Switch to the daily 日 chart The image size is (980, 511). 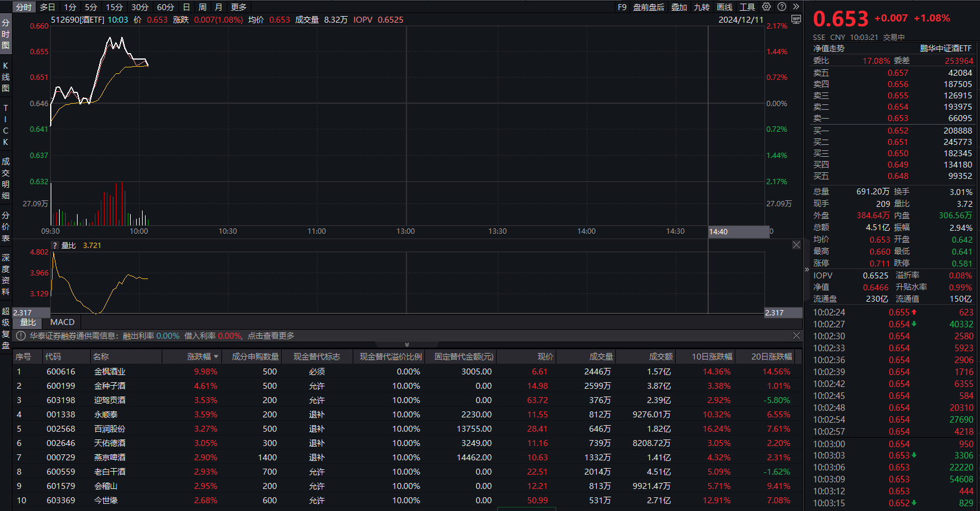pyautogui.click(x=186, y=7)
